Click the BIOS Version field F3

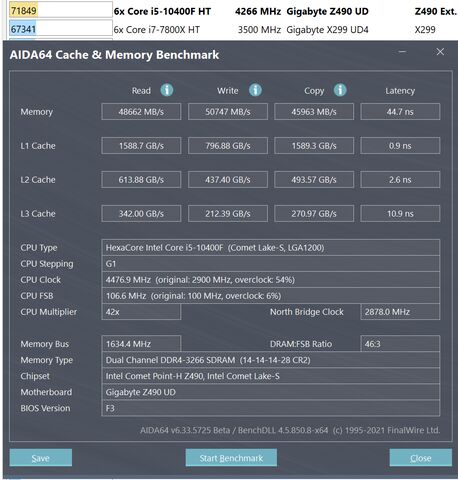[x=271, y=408]
